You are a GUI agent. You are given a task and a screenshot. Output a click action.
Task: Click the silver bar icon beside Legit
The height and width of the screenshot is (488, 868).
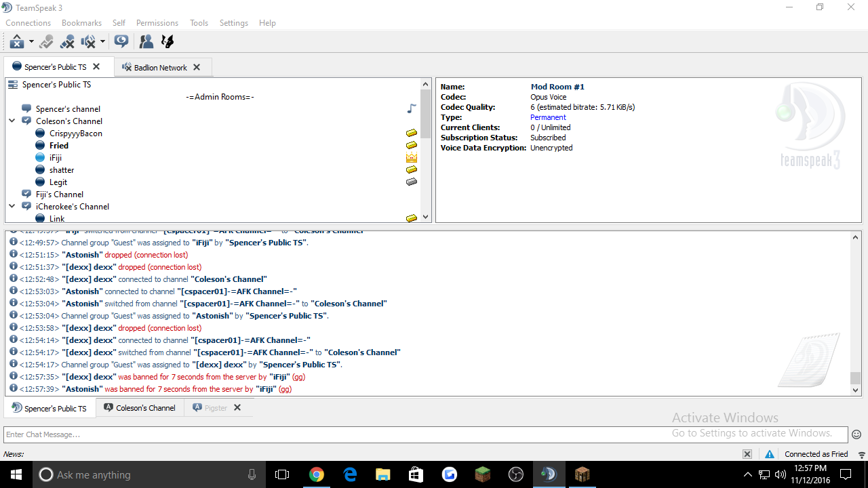pyautogui.click(x=412, y=182)
